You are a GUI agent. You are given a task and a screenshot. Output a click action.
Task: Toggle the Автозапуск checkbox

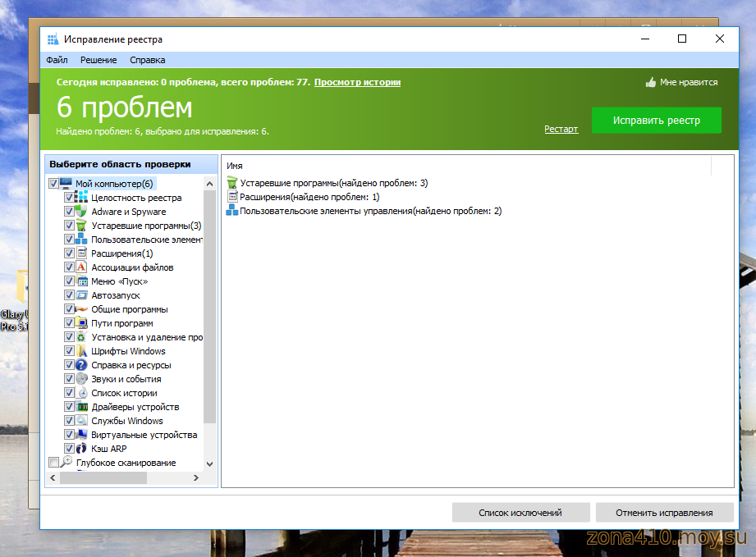click(x=69, y=295)
